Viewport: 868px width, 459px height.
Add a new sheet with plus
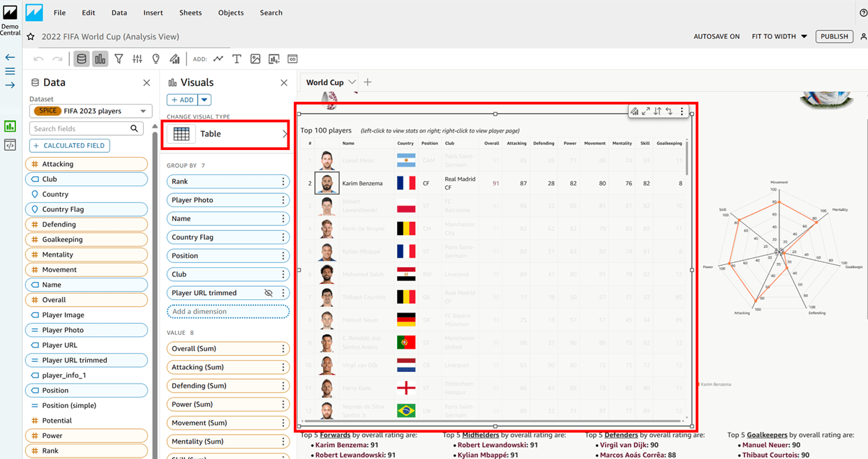pyautogui.click(x=368, y=82)
